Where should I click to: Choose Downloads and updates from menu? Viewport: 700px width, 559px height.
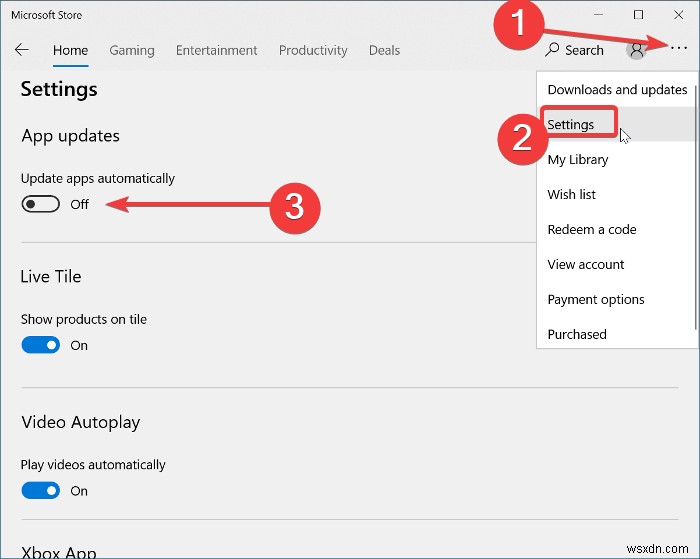(x=617, y=90)
